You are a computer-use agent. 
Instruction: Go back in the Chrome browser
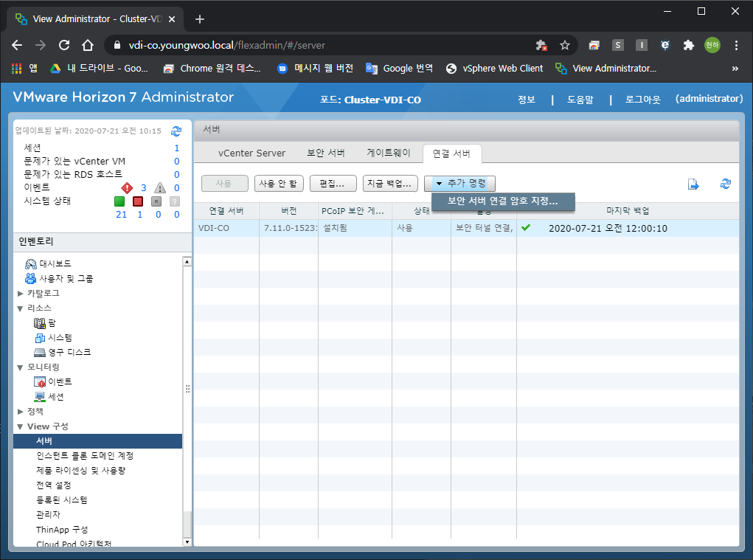17,45
